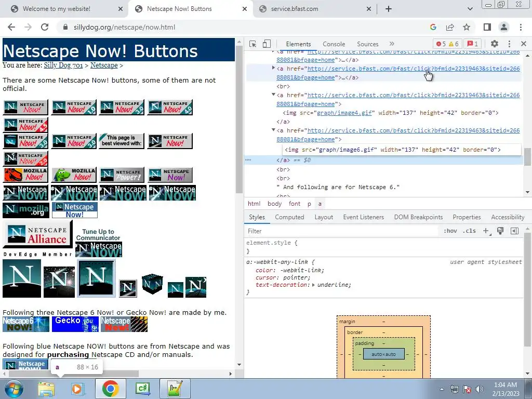Open DevTools settings gear
Viewport: 532px width, 399px height.
[x=495, y=44]
